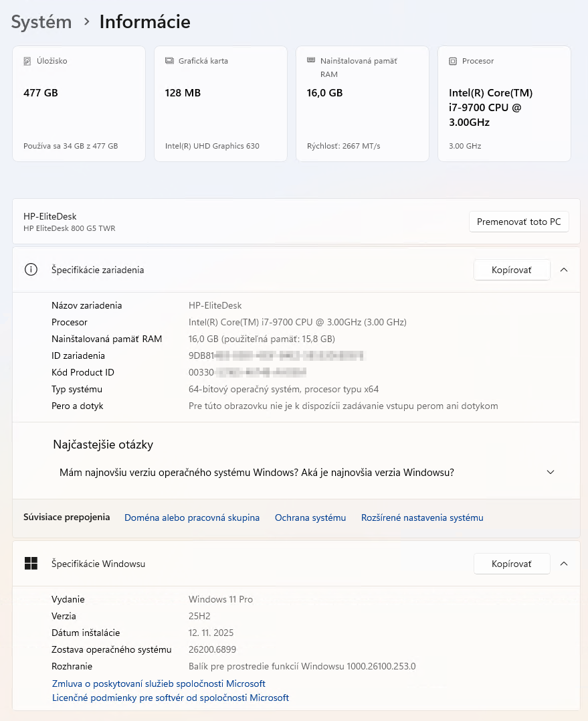
Task: Copy device specifications with Kopírovať
Action: pos(512,270)
